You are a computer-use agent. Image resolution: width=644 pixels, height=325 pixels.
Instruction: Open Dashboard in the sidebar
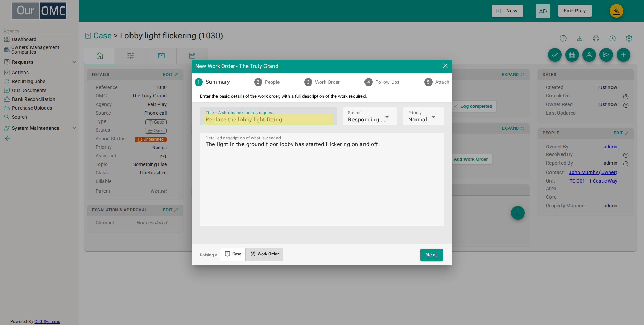pyautogui.click(x=24, y=39)
